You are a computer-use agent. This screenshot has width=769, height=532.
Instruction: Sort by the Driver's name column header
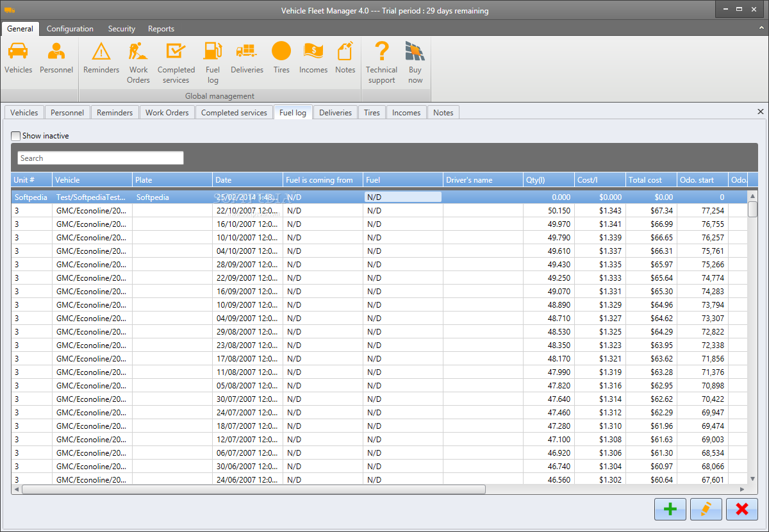(x=483, y=180)
